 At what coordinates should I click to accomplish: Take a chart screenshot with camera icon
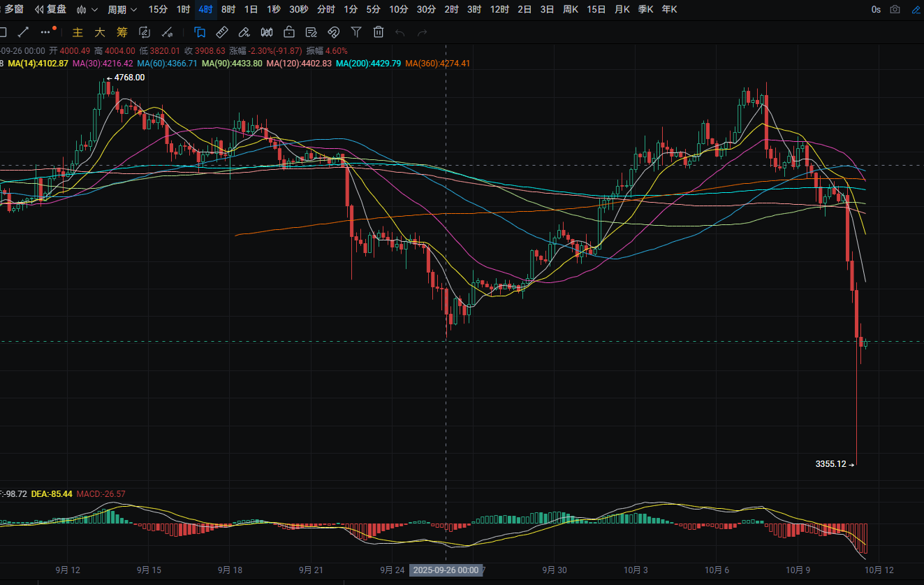(x=895, y=10)
